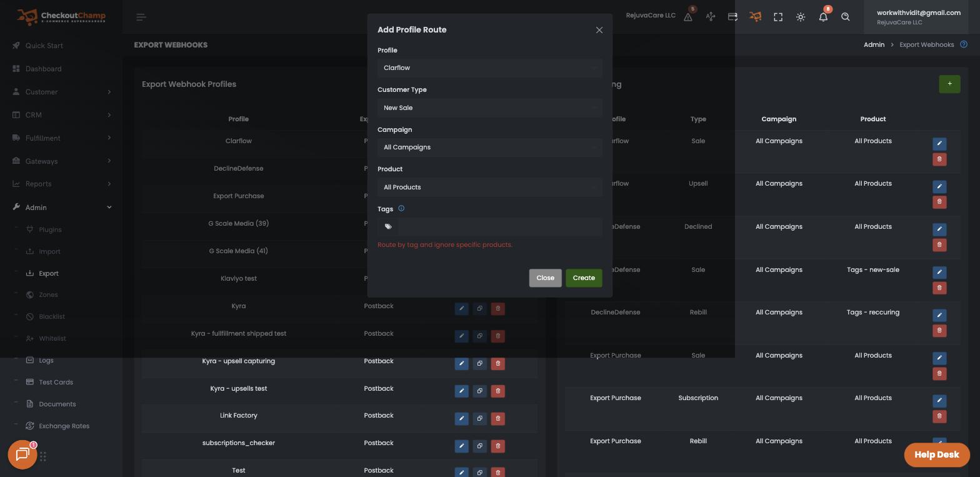Click the 'DeclineDefense' profile name in the profiles list
Screen dimensions: 980x477
238,168
